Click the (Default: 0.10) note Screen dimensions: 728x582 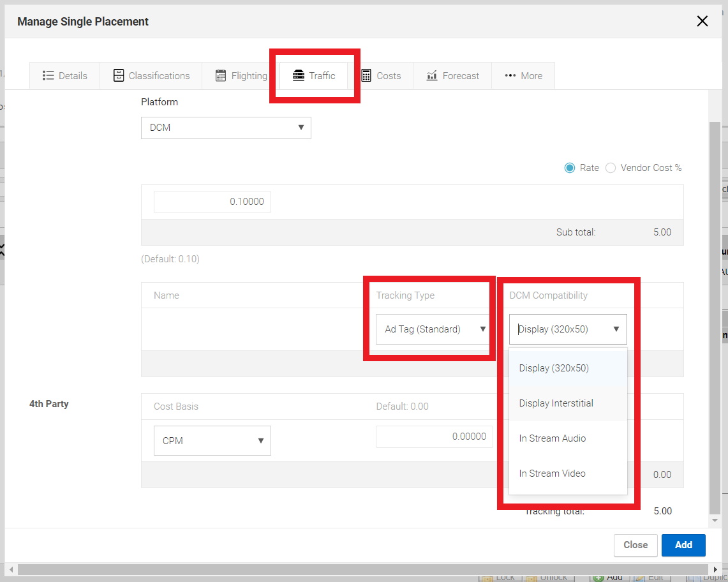[x=170, y=258]
